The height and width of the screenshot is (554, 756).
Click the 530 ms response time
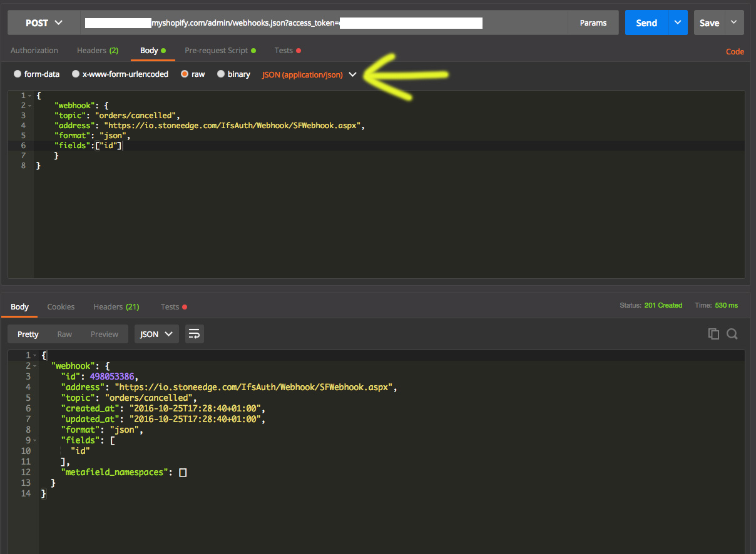(x=726, y=305)
